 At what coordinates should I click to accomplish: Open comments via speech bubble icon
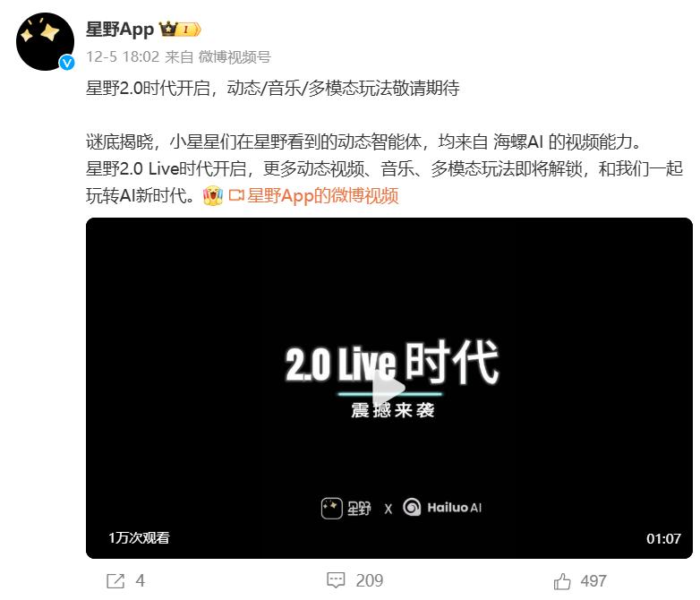(336, 580)
